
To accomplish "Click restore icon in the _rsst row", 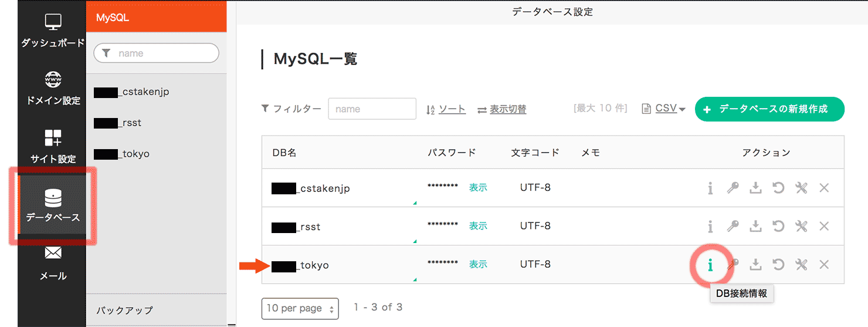I will pos(778,226).
